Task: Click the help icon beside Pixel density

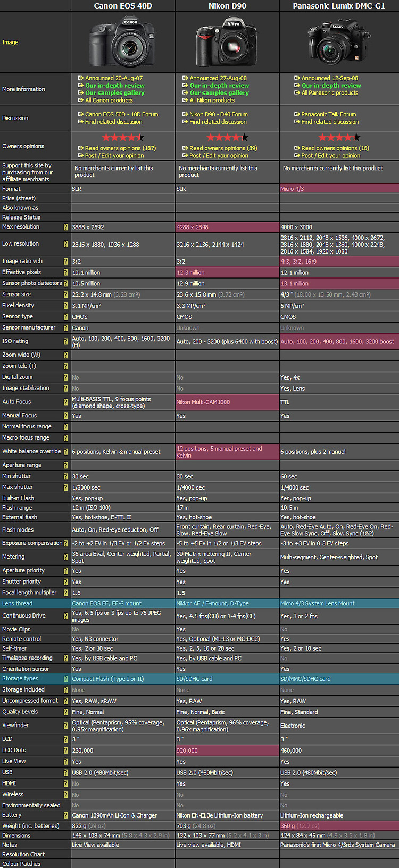Action: (x=66, y=306)
